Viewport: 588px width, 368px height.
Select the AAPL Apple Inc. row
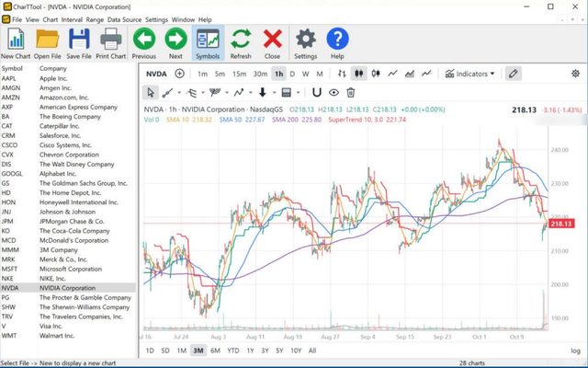point(68,78)
